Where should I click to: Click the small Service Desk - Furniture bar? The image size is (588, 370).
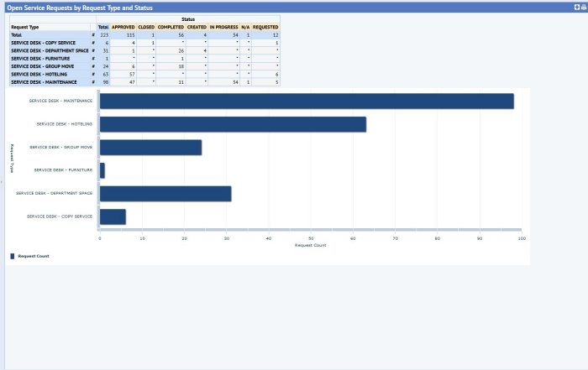tap(102, 170)
